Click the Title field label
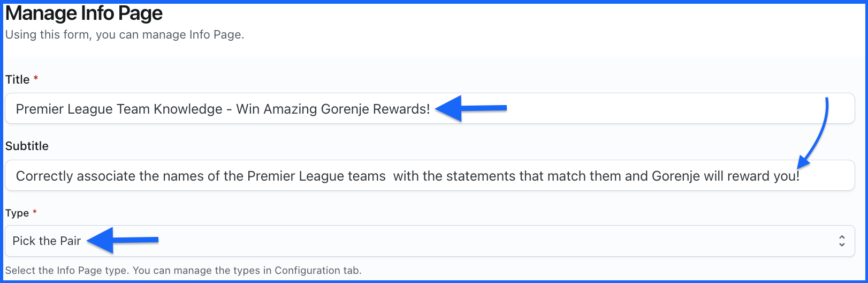 pyautogui.click(x=17, y=79)
